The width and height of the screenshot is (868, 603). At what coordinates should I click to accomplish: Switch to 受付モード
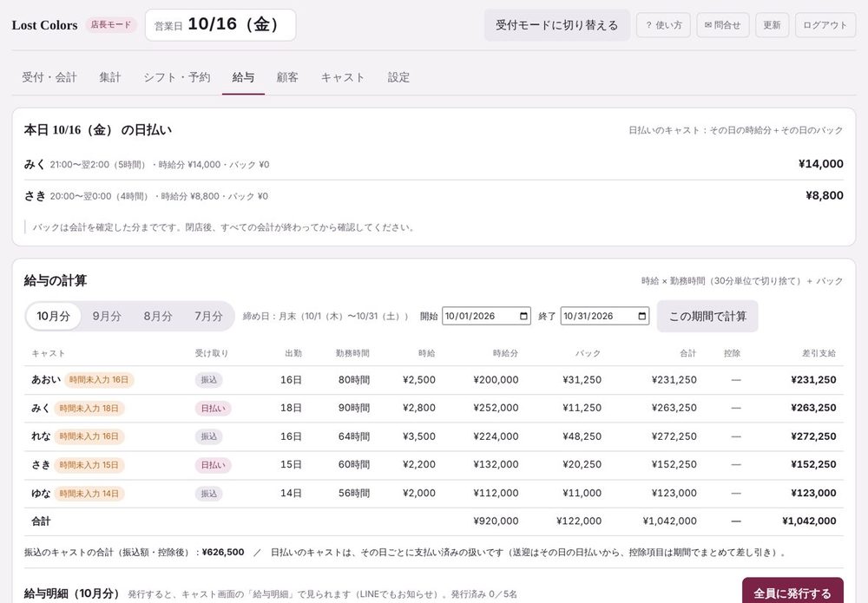coord(557,25)
